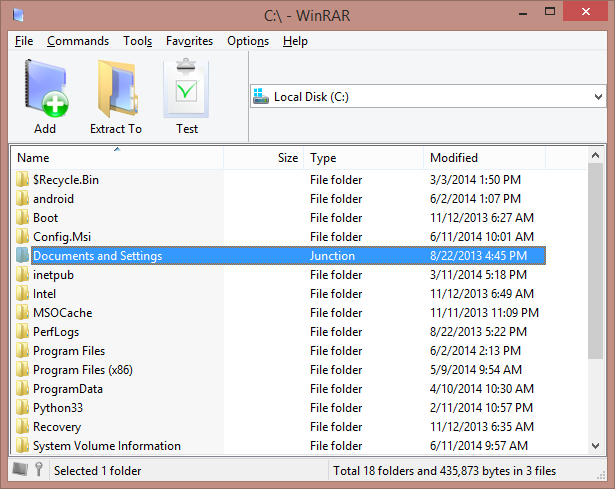615x489 pixels.
Task: Click the "Junction" type cell
Action: click(332, 256)
